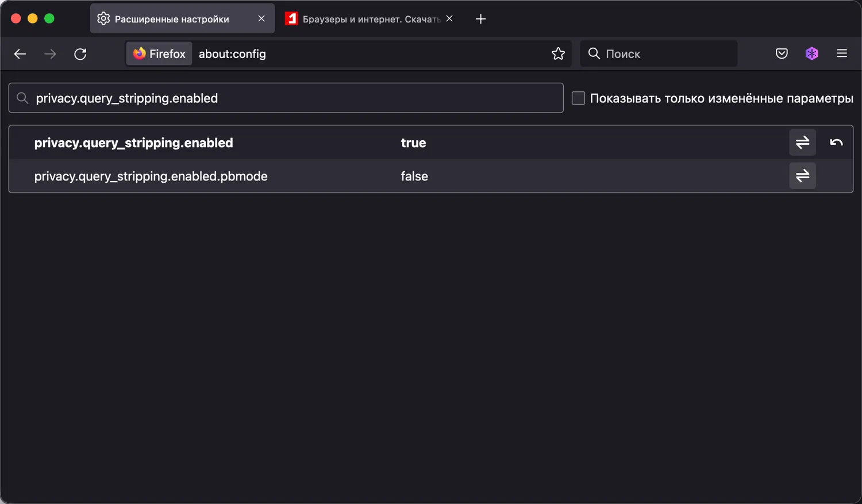Open the Firefox hamburger menu
862x504 pixels.
click(842, 54)
